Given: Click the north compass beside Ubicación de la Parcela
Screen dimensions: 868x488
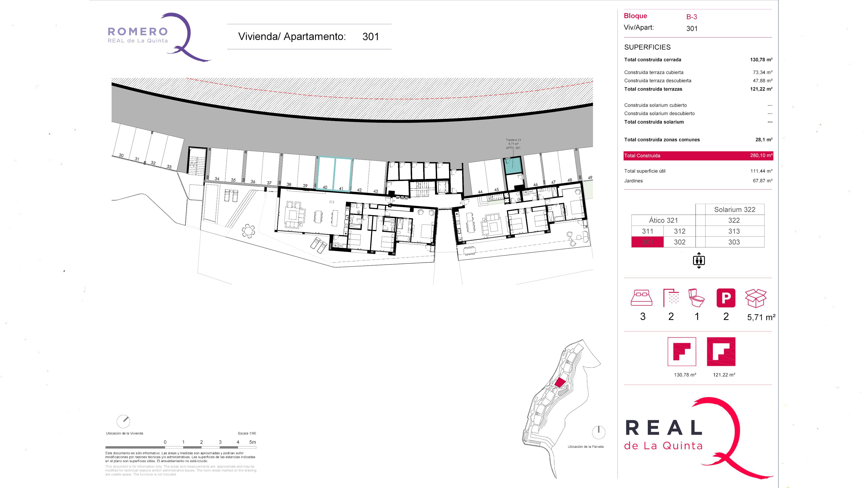Looking at the screenshot, I should click(598, 432).
